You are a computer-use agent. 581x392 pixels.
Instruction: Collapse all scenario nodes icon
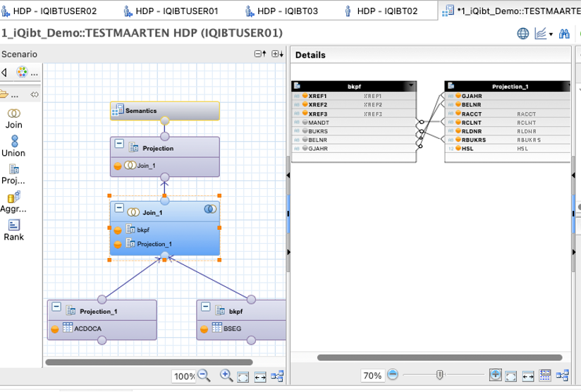point(260,54)
